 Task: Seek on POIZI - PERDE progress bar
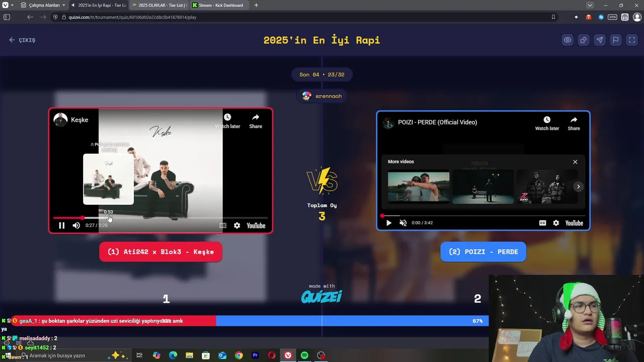coord(483,216)
